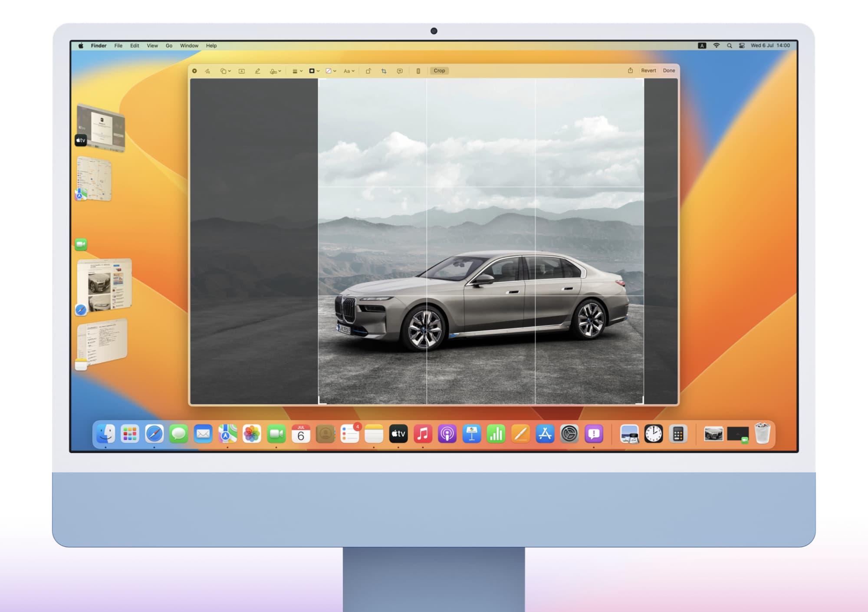
Task: Open Control Center in menu bar
Action: [x=742, y=46]
